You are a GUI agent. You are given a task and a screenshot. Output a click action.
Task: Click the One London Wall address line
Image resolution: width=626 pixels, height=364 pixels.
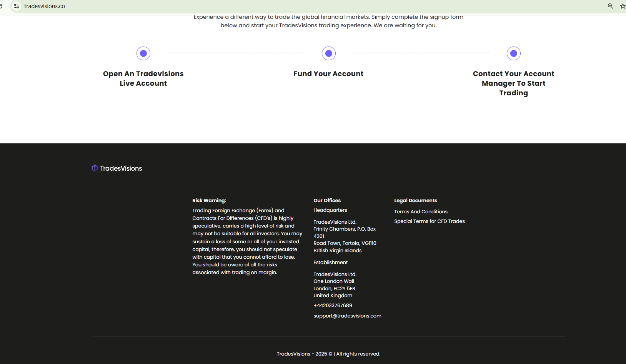click(x=334, y=281)
